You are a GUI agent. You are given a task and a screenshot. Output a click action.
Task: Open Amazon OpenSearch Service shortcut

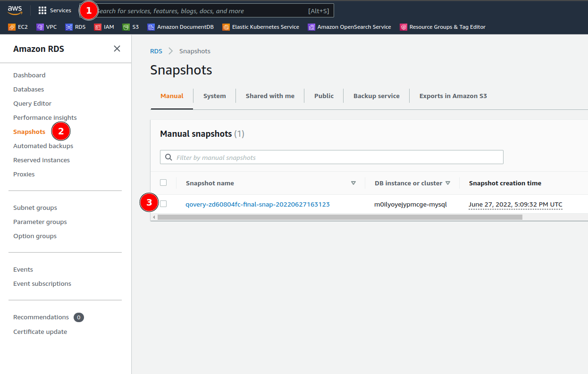coord(349,27)
